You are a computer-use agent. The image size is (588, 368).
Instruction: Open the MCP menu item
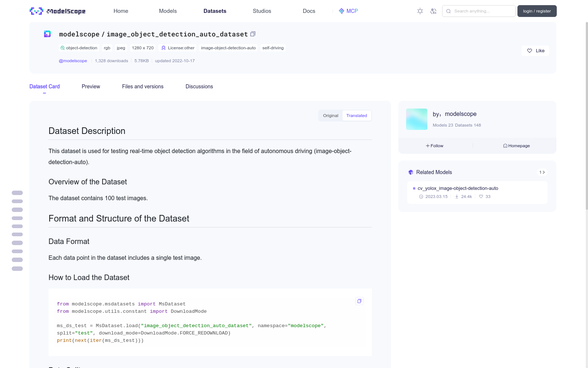pos(348,11)
